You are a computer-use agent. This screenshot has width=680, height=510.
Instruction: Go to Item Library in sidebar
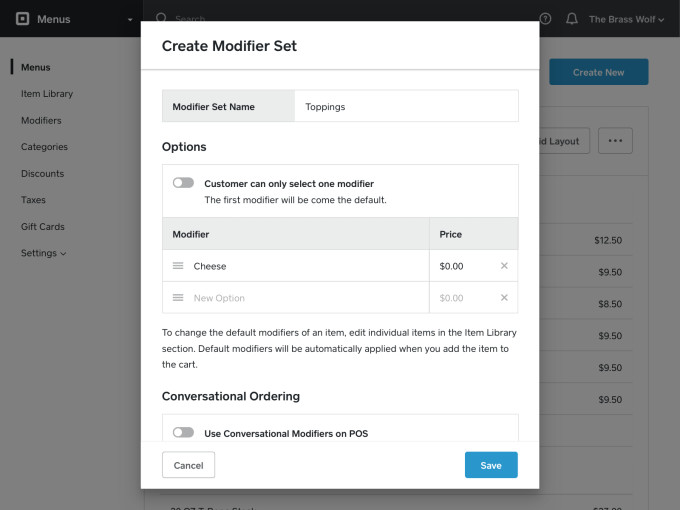pyautogui.click(x=47, y=94)
